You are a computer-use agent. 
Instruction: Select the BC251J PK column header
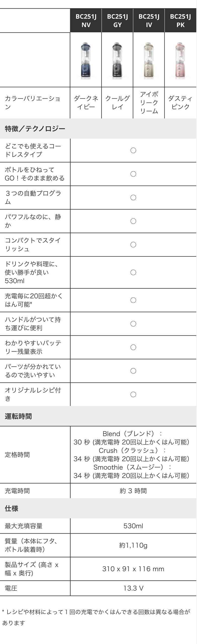180,21
